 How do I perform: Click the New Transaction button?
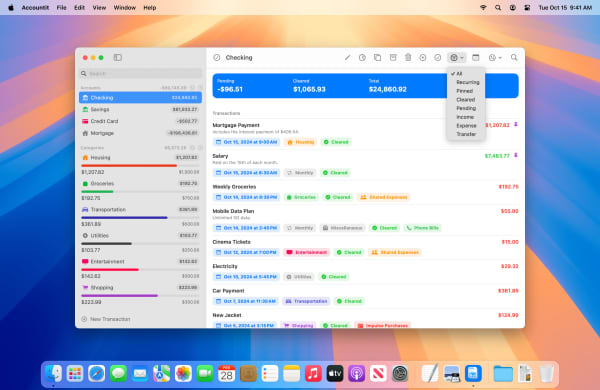coord(106,319)
